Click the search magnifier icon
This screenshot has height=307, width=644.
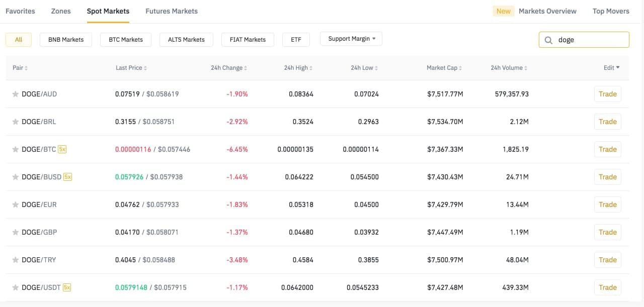(549, 40)
